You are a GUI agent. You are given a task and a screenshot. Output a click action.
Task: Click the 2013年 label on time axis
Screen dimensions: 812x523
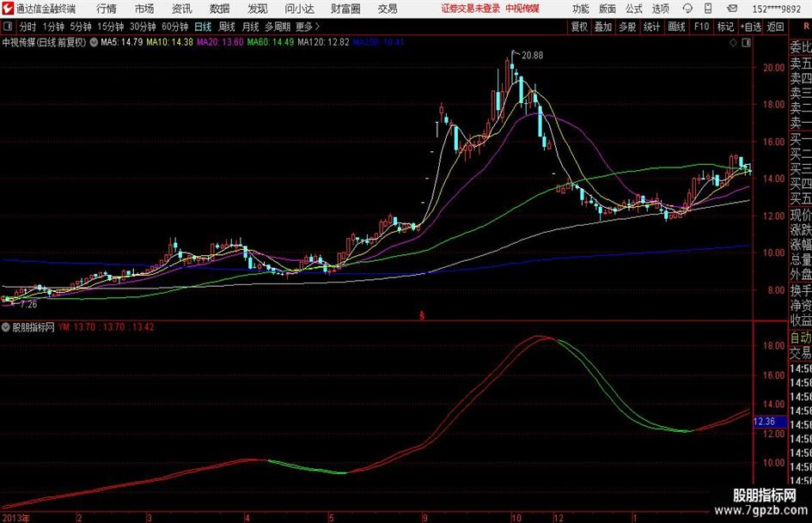(15, 518)
